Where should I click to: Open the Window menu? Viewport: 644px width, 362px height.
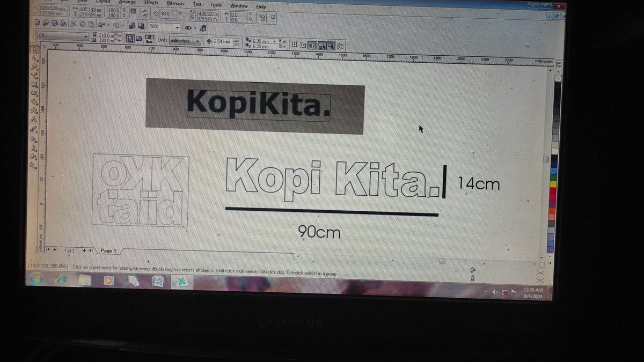(x=239, y=6)
